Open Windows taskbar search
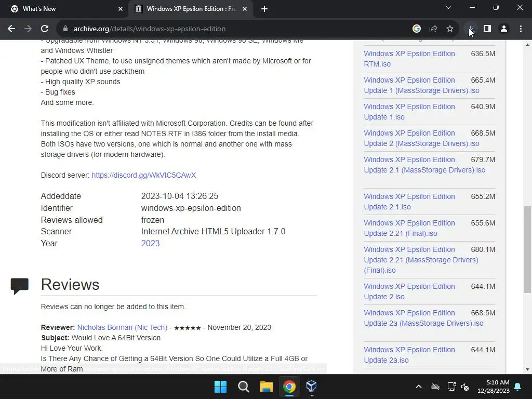Image resolution: width=532 pixels, height=399 pixels. tap(243, 387)
